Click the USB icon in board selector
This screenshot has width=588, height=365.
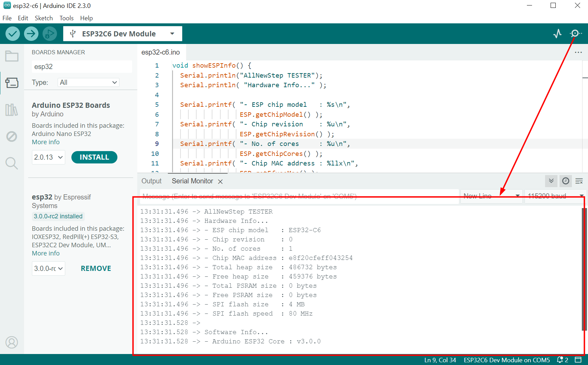[73, 34]
